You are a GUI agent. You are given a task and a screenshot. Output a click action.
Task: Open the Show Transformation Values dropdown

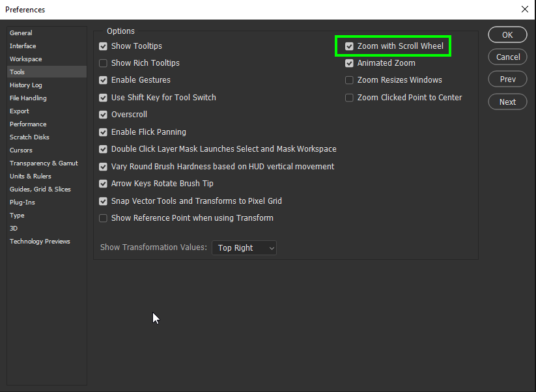(244, 247)
